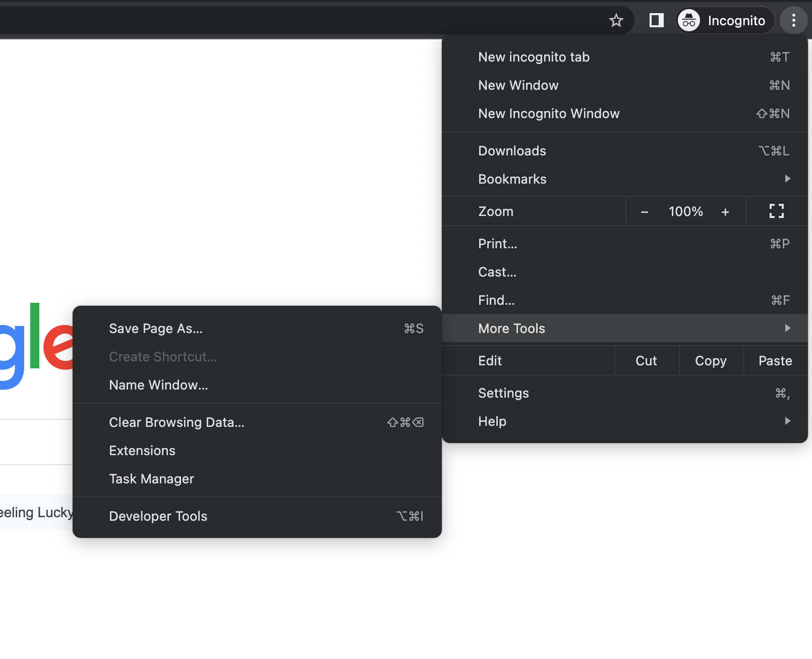Click the Paste button

776,361
